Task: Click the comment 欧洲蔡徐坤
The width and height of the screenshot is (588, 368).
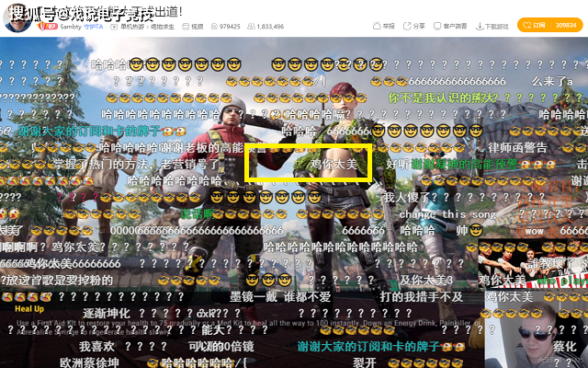Action: [x=90, y=362]
